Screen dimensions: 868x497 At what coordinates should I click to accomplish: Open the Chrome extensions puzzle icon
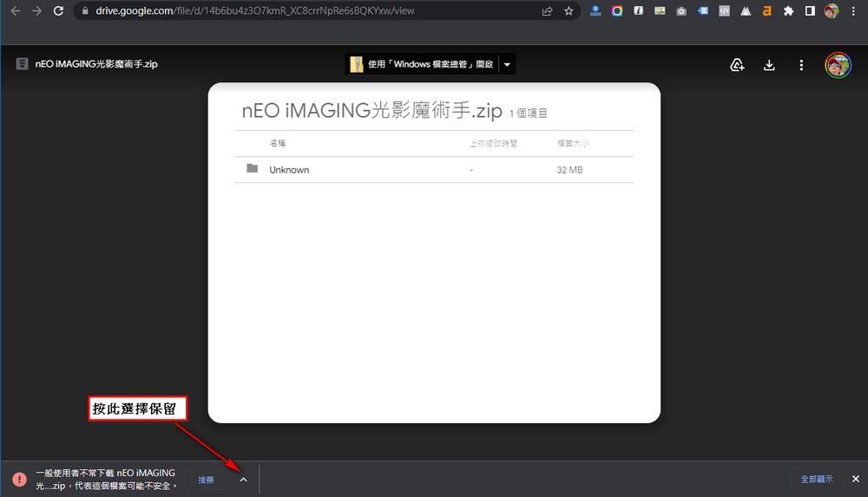click(788, 11)
